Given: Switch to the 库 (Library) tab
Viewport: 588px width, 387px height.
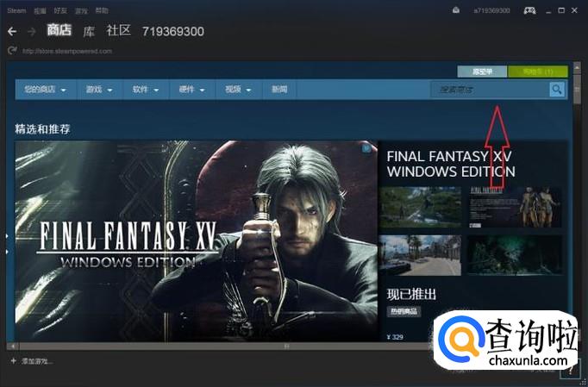Looking at the screenshot, I should pyautogui.click(x=89, y=32).
